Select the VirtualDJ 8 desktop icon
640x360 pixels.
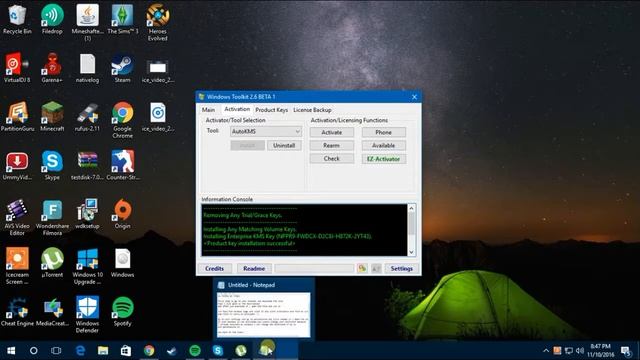[17, 68]
